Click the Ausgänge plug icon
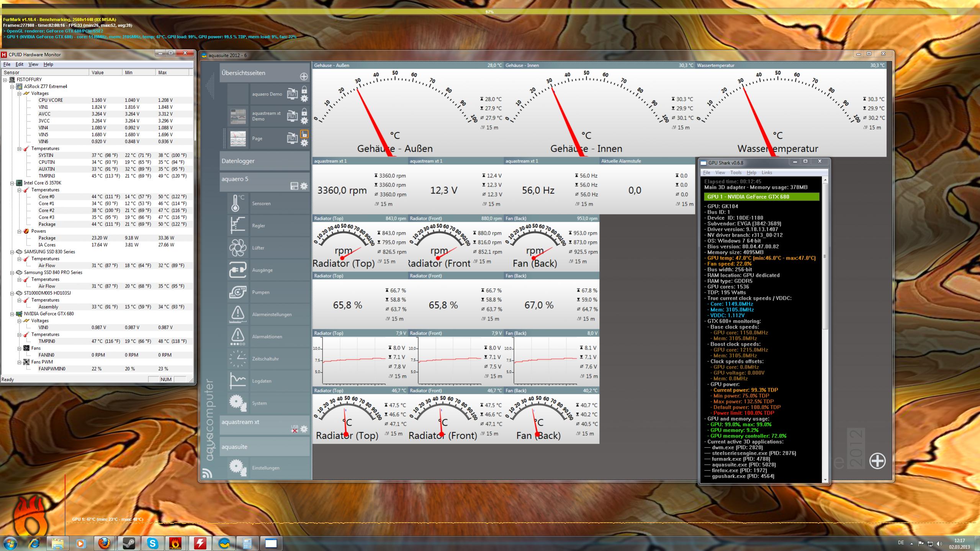This screenshot has height=551, width=980. point(237,270)
